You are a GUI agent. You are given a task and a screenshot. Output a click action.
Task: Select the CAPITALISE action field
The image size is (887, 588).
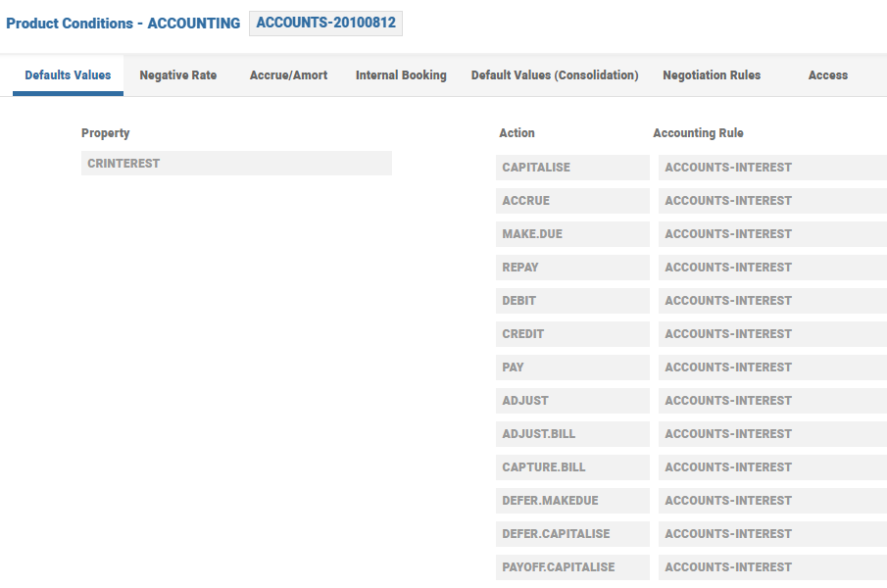pyautogui.click(x=572, y=168)
